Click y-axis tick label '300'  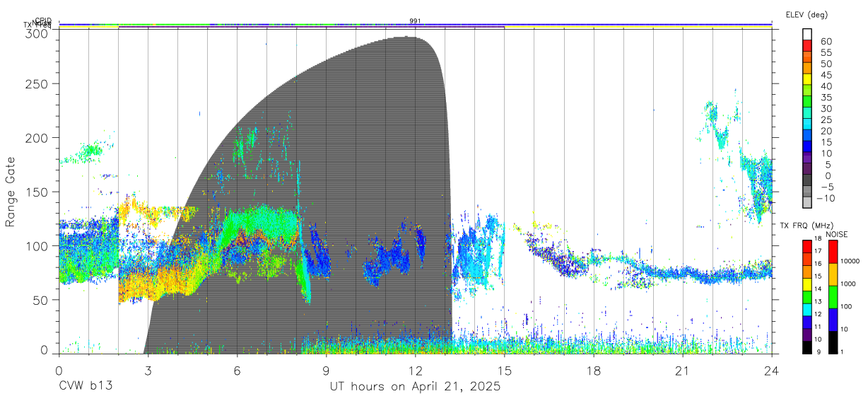(37, 33)
